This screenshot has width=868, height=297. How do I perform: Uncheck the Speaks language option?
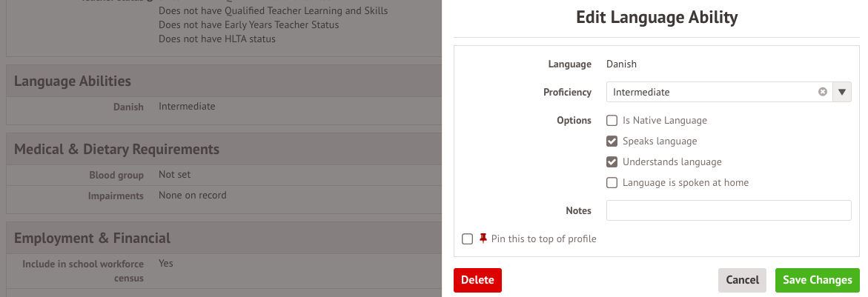[x=612, y=141]
